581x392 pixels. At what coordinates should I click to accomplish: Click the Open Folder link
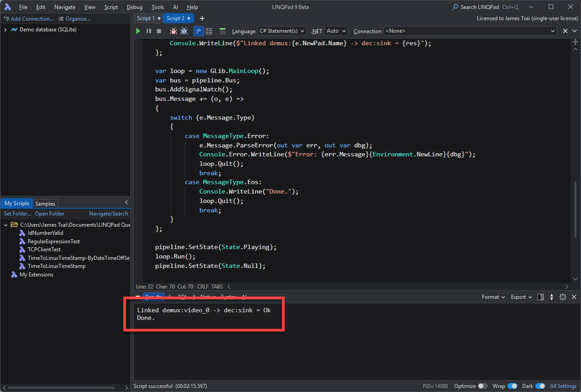50,214
